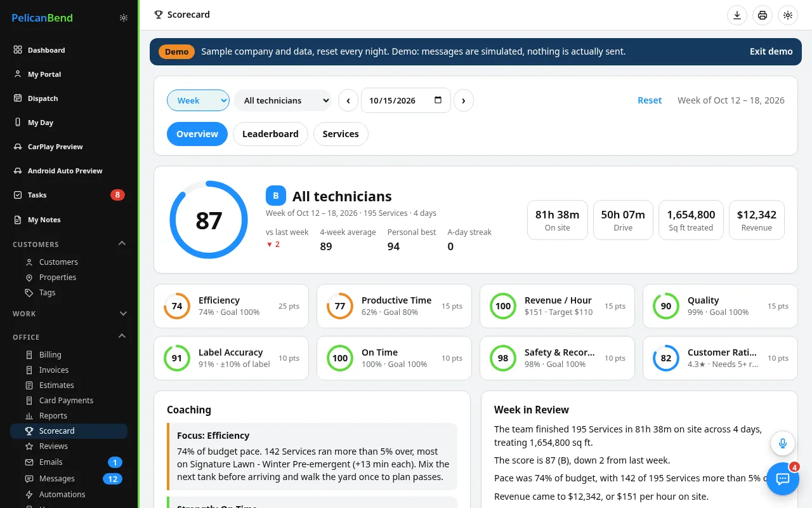Open Card Payments in the sidebar

click(x=69, y=401)
